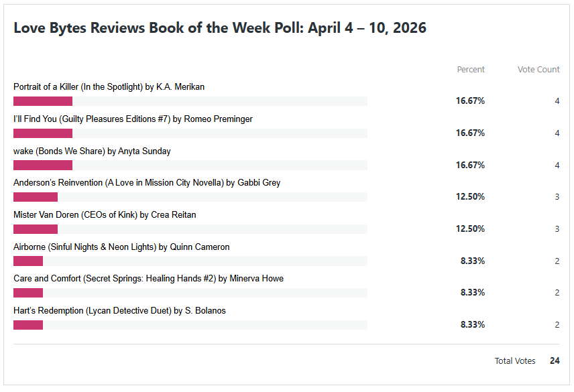Click wake (Bonds We Share) by Anyta Sunday
Viewport: 574px width, 392px height.
tap(92, 151)
